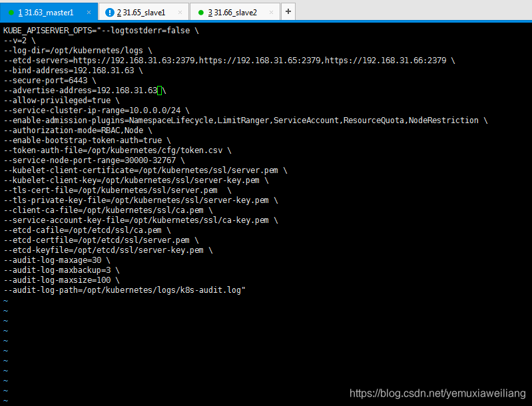Click the --service-cluster-ip-range line
The width and height of the screenshot is (532, 406).
coord(97,110)
